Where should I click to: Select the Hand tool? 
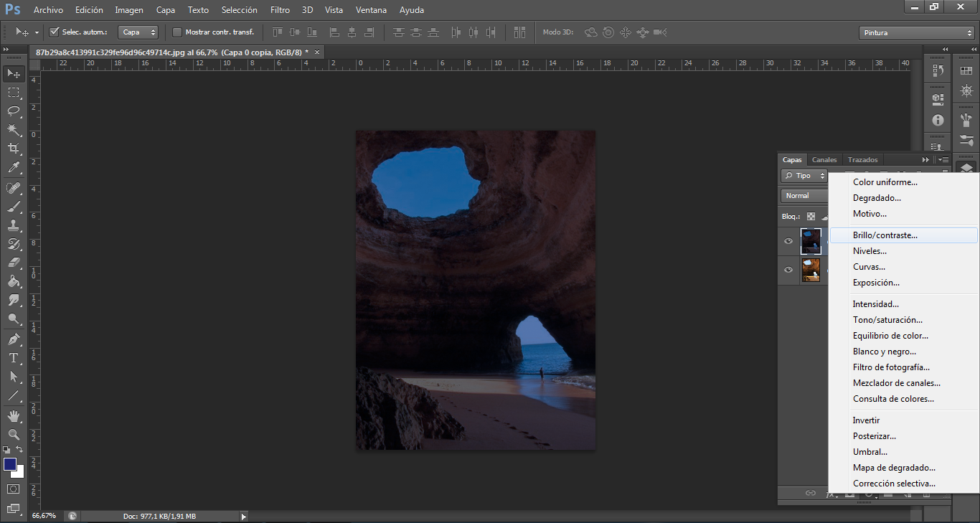pyautogui.click(x=14, y=416)
